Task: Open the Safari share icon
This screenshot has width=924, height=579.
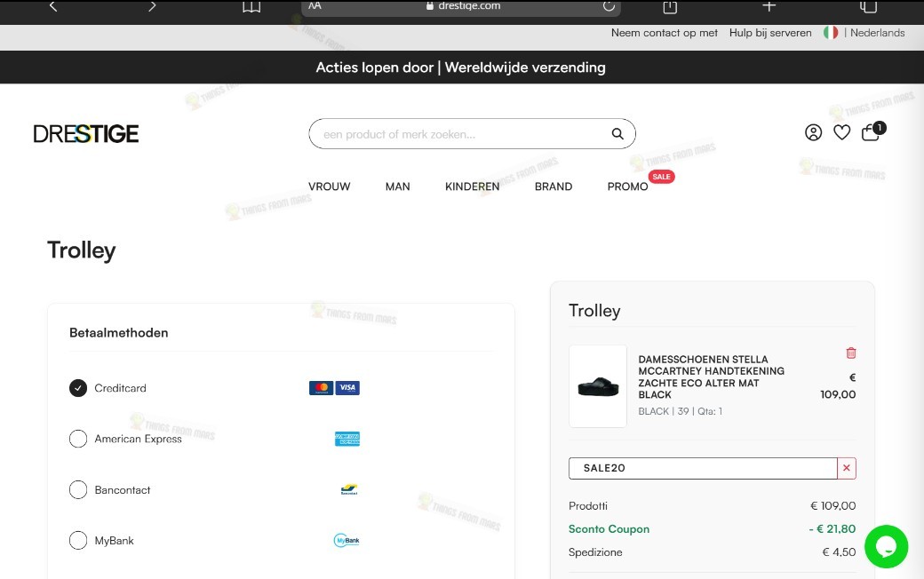Action: coord(670,6)
